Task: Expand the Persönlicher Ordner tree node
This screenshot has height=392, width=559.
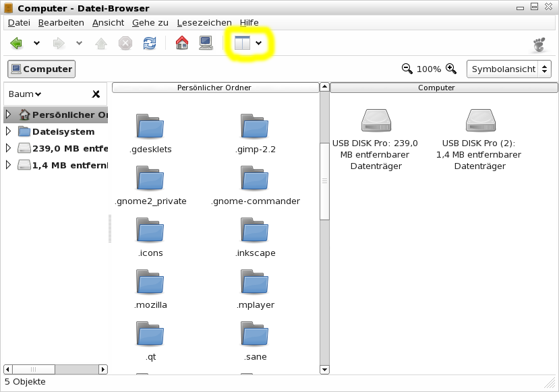Action: point(9,115)
